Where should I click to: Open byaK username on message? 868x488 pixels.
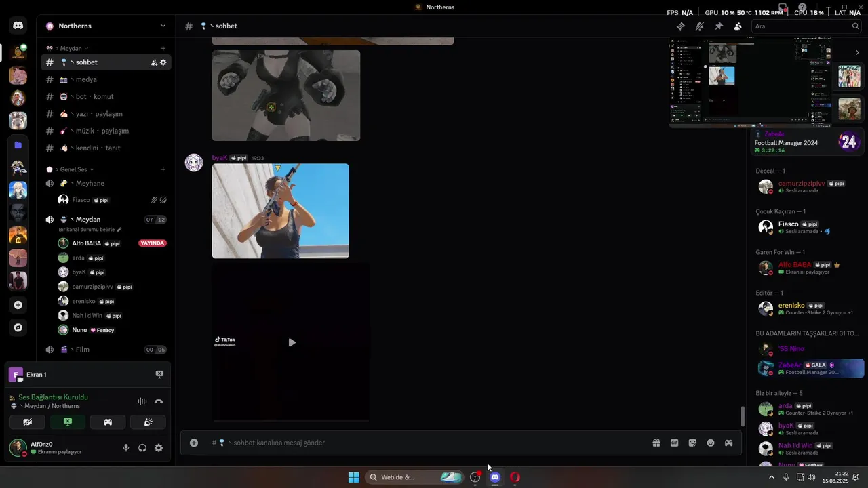tap(220, 158)
